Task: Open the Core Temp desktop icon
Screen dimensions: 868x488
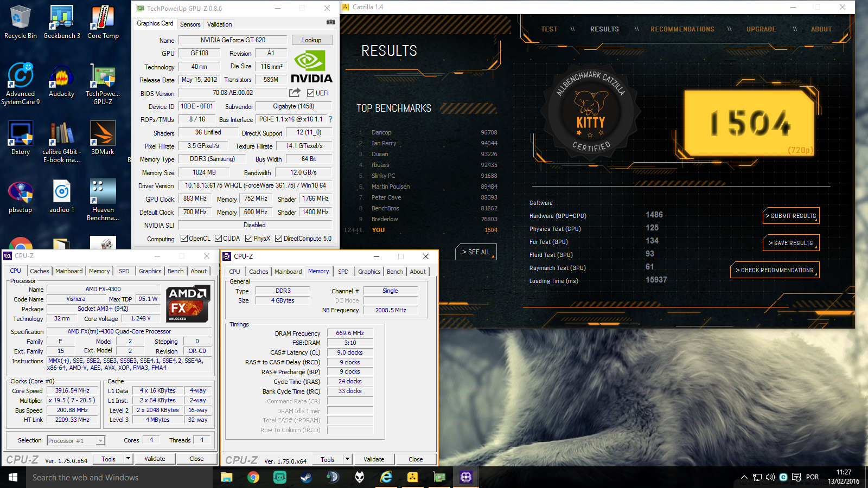Action: tap(103, 22)
